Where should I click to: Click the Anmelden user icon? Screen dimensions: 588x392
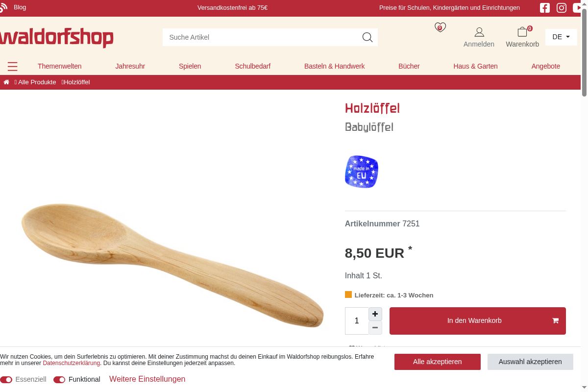(479, 32)
